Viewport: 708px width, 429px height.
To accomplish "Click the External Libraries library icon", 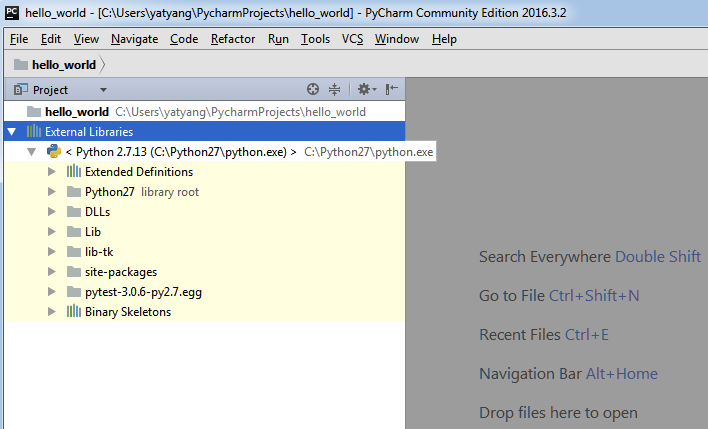I will click(x=34, y=131).
